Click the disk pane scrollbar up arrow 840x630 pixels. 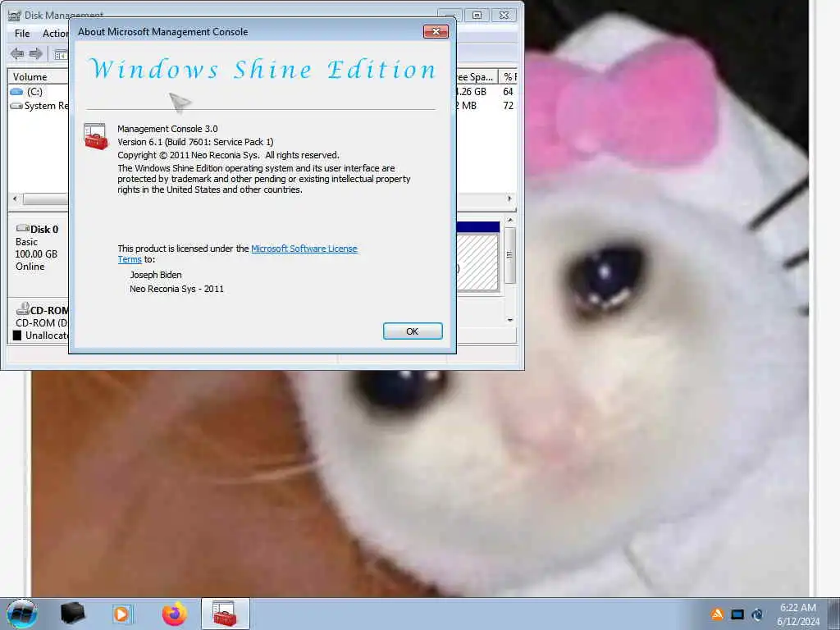(x=510, y=220)
